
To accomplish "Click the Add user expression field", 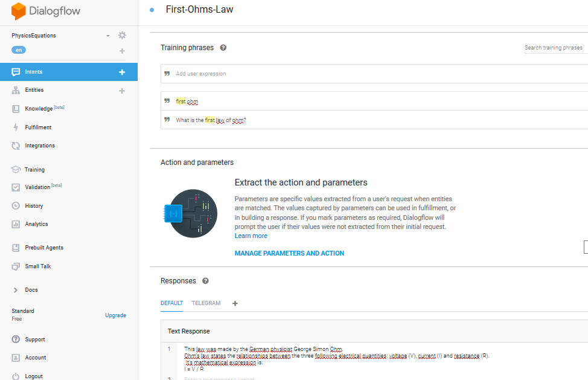I will [x=374, y=74].
